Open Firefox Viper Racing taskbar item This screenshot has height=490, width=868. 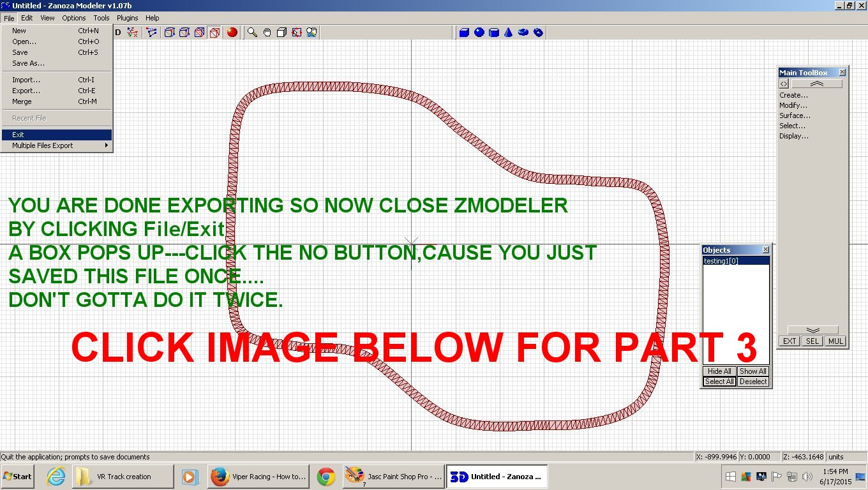coord(259,477)
